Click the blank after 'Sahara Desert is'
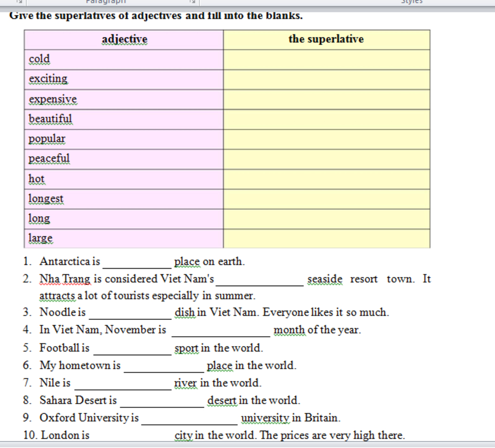Screen dimensions: 495x448 point(162,402)
